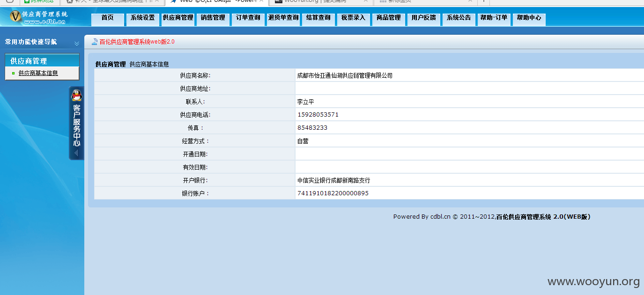Click the 供应商名称 label

click(x=195, y=75)
